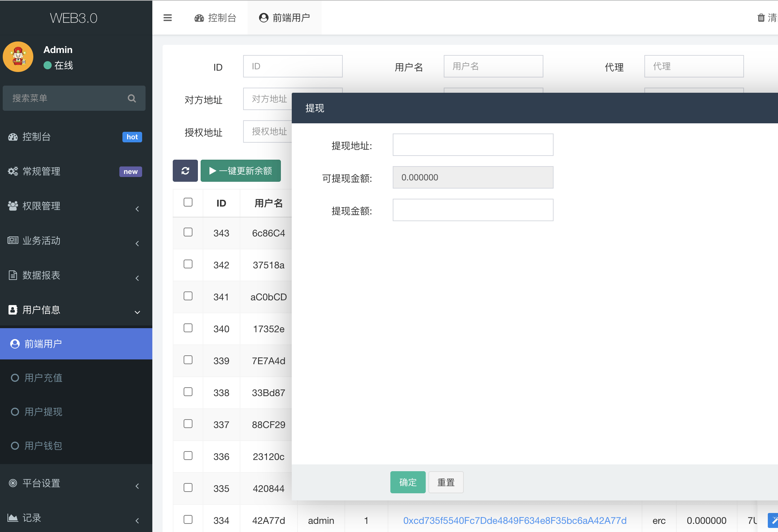This screenshot has width=778, height=532.
Task: Click the hamburger menu toggle icon
Action: (168, 18)
